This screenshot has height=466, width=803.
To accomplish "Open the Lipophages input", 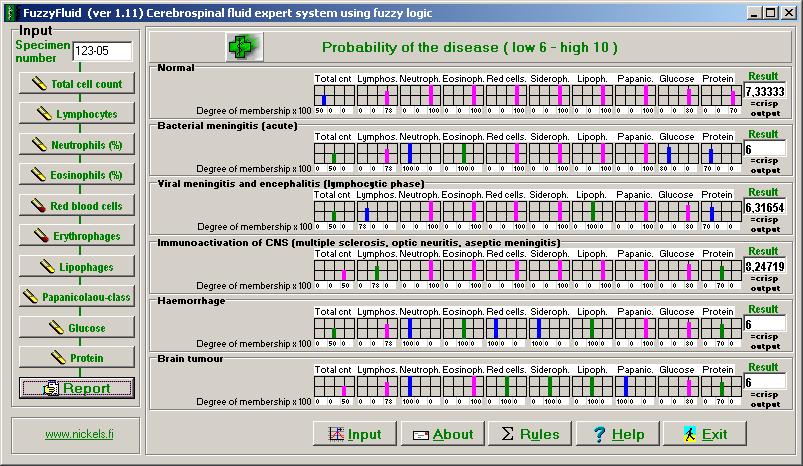I will [x=77, y=266].
